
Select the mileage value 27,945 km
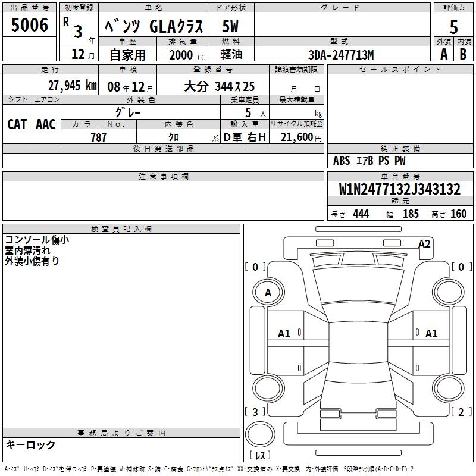coord(72,86)
